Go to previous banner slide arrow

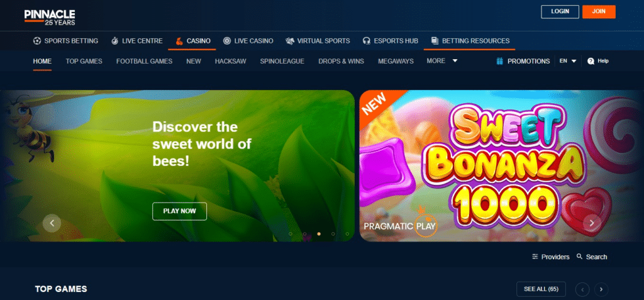[x=52, y=223]
